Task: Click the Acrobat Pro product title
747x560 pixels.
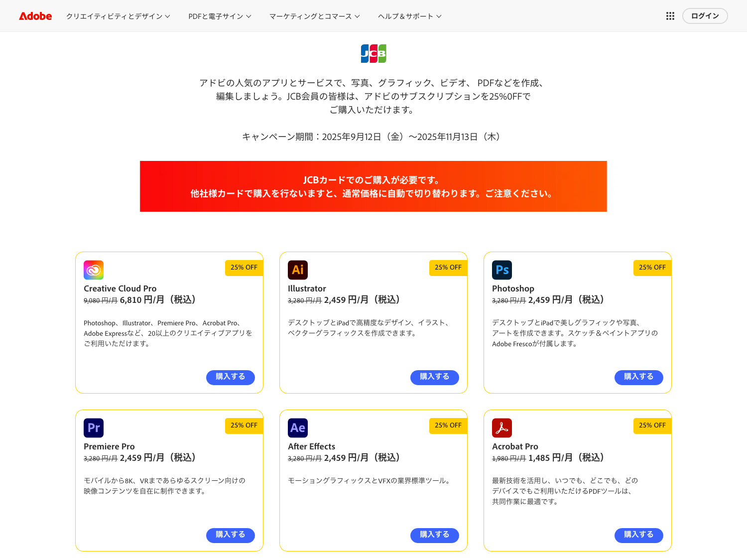Action: (515, 446)
